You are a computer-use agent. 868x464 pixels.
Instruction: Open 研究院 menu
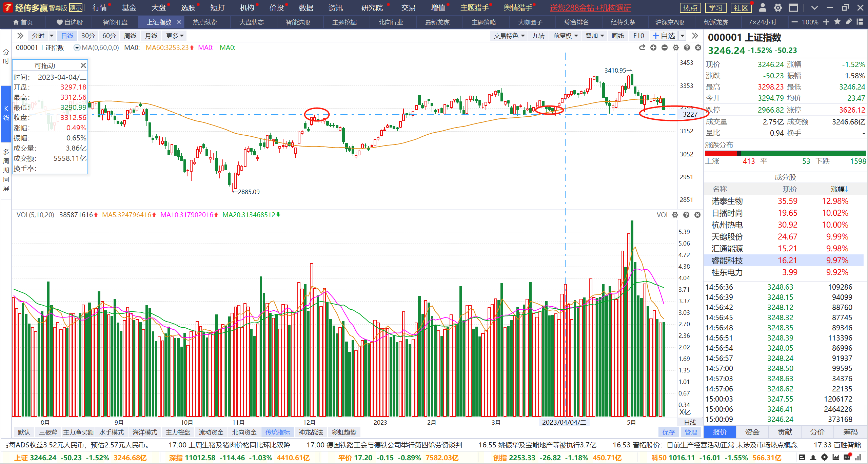[372, 7]
